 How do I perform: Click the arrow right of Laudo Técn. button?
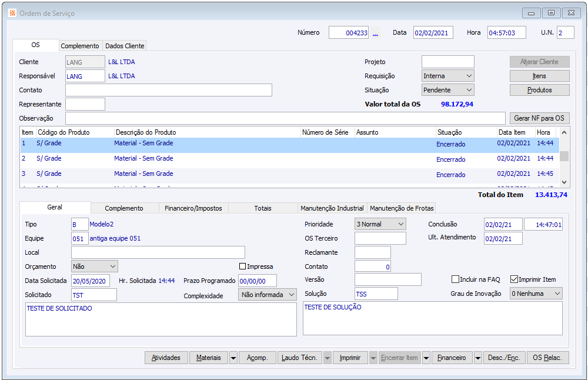point(328,358)
